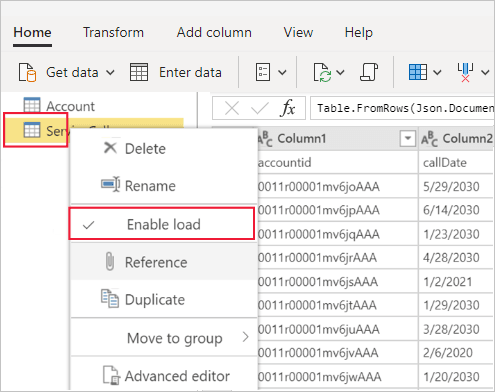Open Advanced editor from context menu

164,376
